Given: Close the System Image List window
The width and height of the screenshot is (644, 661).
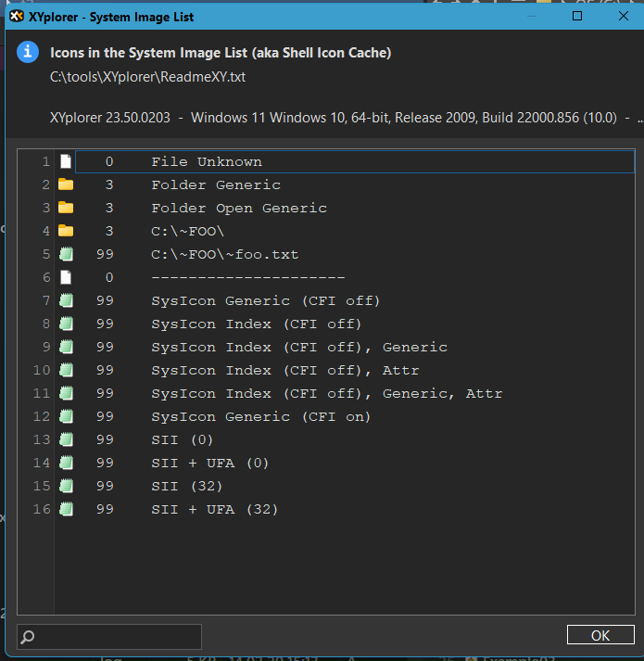Looking at the screenshot, I should pos(624,16).
